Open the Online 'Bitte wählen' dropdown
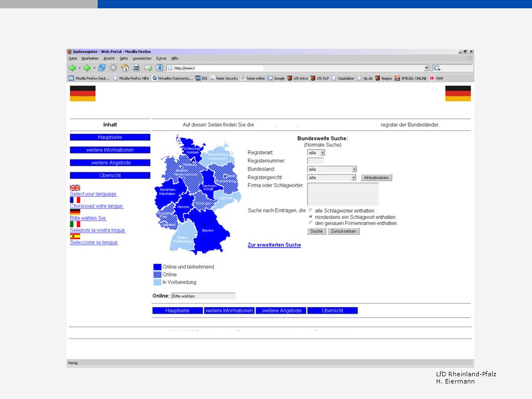 tap(203, 296)
